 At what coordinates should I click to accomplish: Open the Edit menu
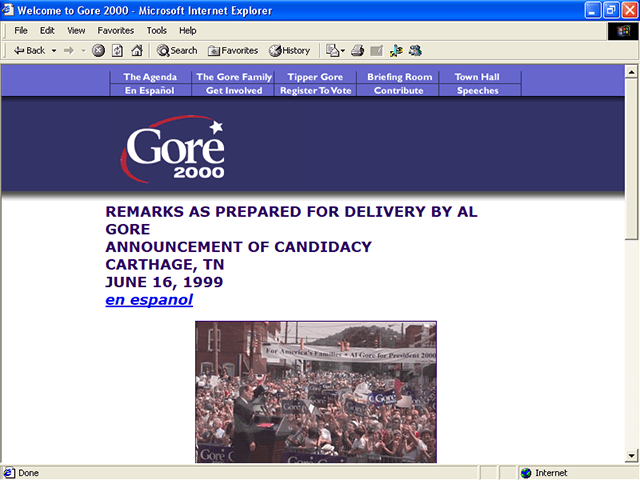click(47, 31)
